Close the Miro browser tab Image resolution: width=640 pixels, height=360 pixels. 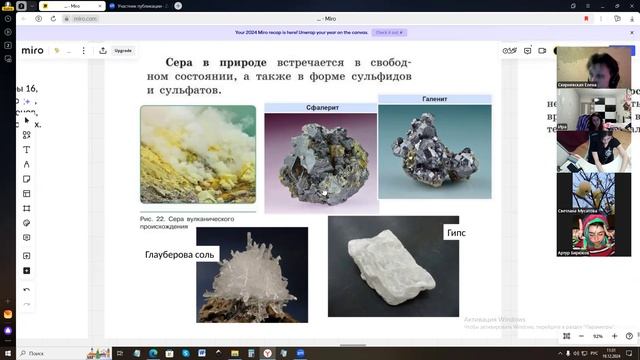(x=100, y=6)
